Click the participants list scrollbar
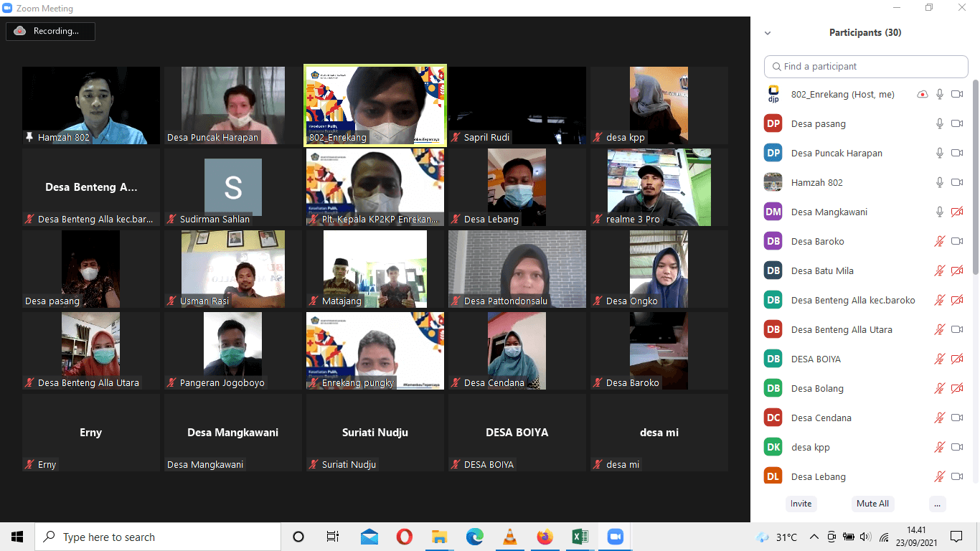Screen dimensions: 980x551 point(975,179)
